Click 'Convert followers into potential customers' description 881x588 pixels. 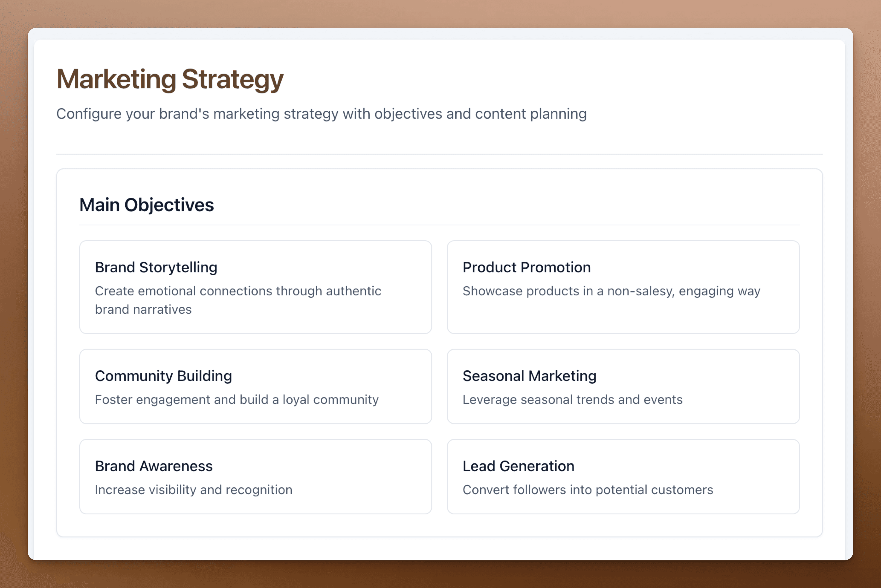pyautogui.click(x=588, y=490)
